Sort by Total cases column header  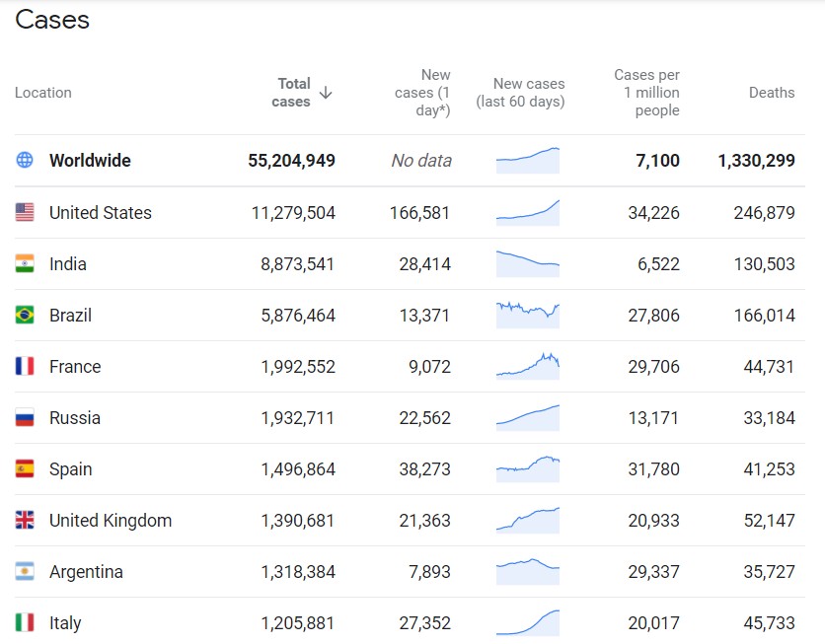[x=291, y=93]
